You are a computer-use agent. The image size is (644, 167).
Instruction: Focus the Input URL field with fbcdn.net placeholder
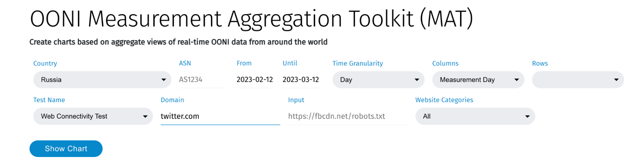(347, 116)
